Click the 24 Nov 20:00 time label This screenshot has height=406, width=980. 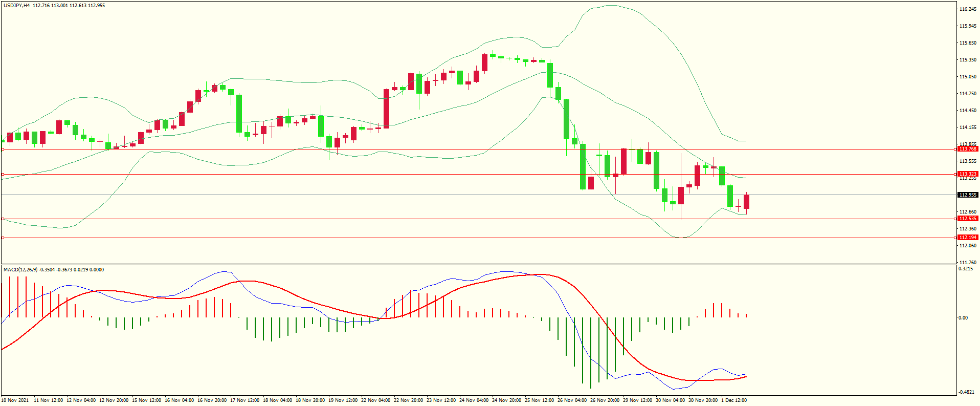coord(506,400)
